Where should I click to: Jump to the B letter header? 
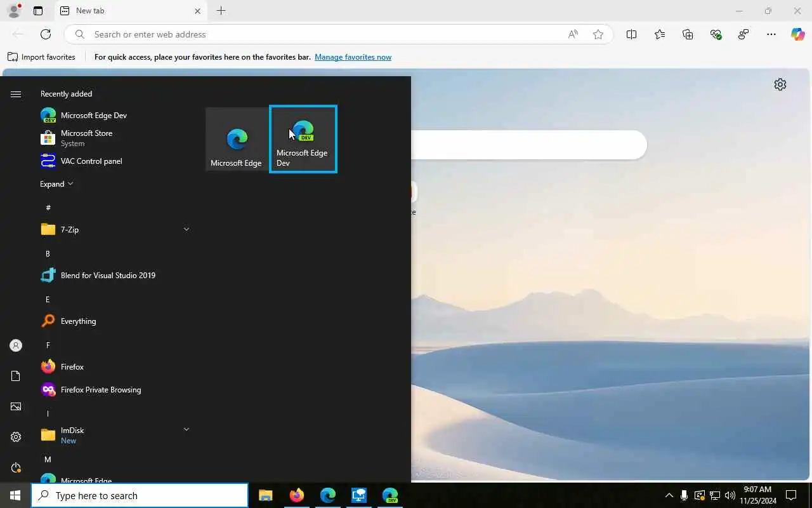(x=48, y=253)
